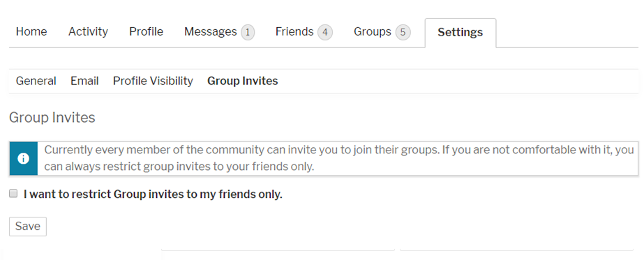The width and height of the screenshot is (644, 260).
Task: Switch to the Activity tab
Action: 88,32
